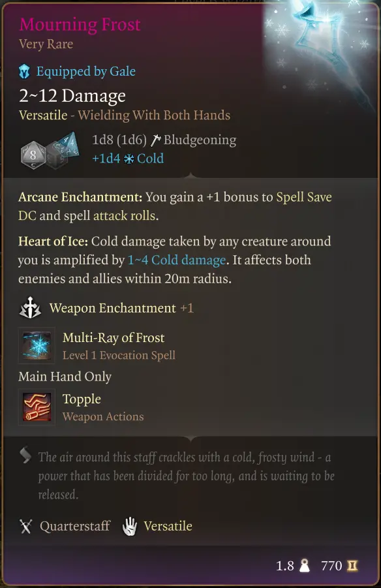Click the Weapon Enchantment sword icon
The width and height of the screenshot is (381, 588).
pos(30,308)
